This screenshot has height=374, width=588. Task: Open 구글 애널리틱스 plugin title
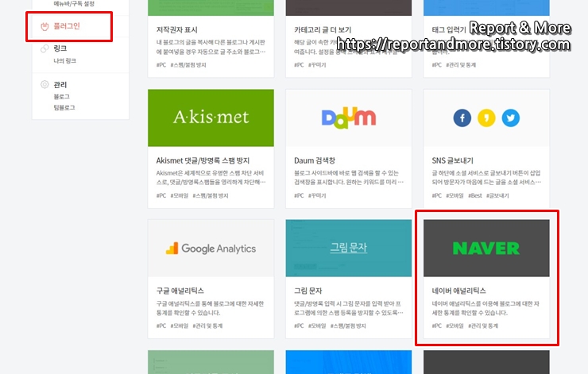pyautogui.click(x=180, y=291)
